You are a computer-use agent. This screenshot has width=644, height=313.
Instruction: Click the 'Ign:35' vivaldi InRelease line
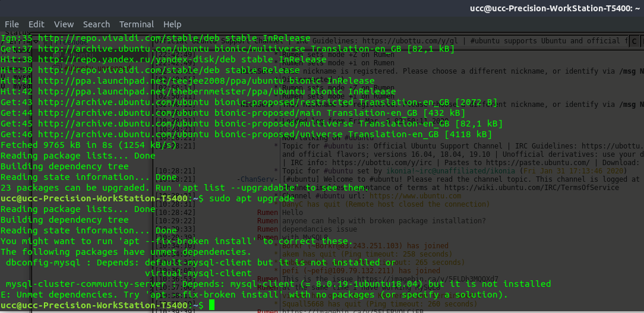[156, 38]
